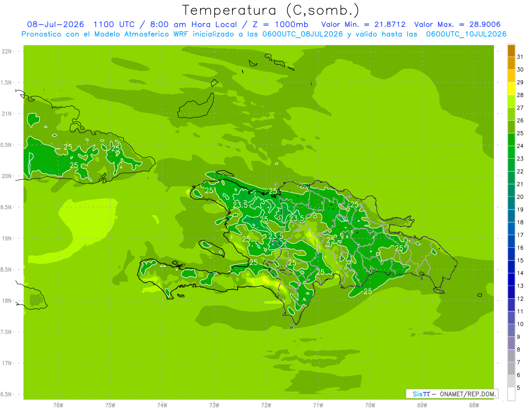Click the legend value '29'
This screenshot has height=411, width=532.
pos(520,82)
